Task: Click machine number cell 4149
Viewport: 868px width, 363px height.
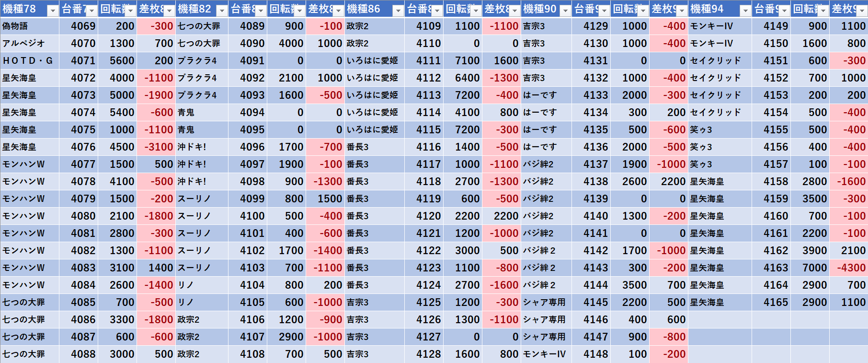Action: coord(771,26)
